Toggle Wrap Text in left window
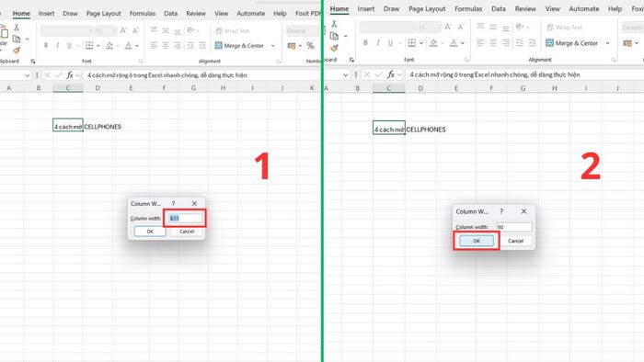 (x=233, y=30)
